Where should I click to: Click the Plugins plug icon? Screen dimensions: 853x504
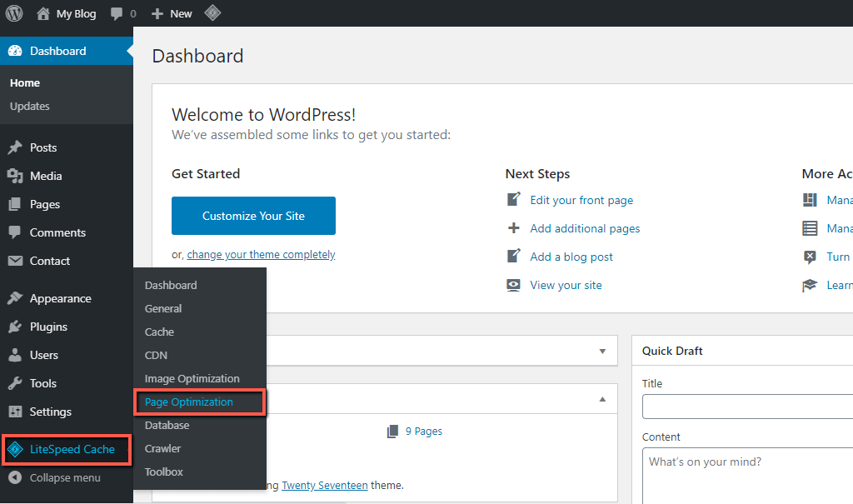(x=15, y=327)
